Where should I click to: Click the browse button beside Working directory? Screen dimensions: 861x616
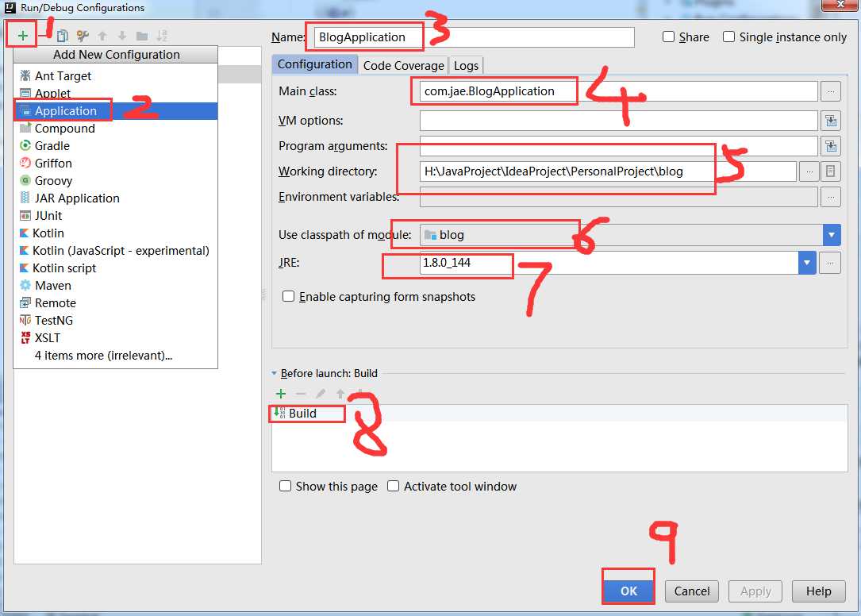tap(809, 171)
